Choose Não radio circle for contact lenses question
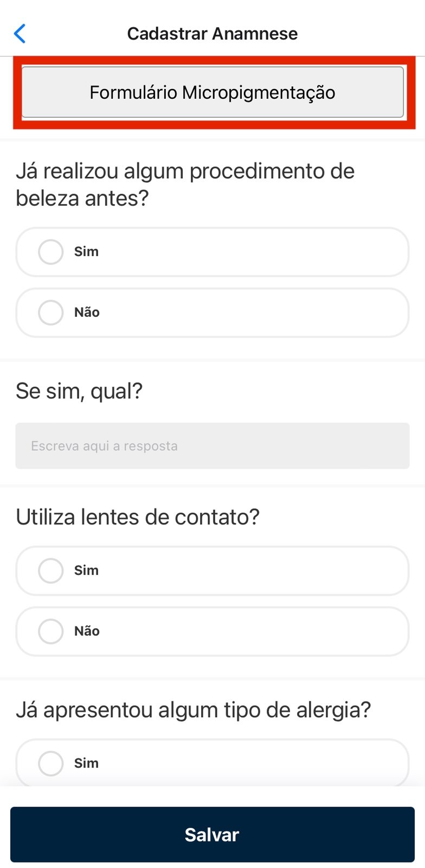Viewport: 425px width, 868px height. pos(51,631)
